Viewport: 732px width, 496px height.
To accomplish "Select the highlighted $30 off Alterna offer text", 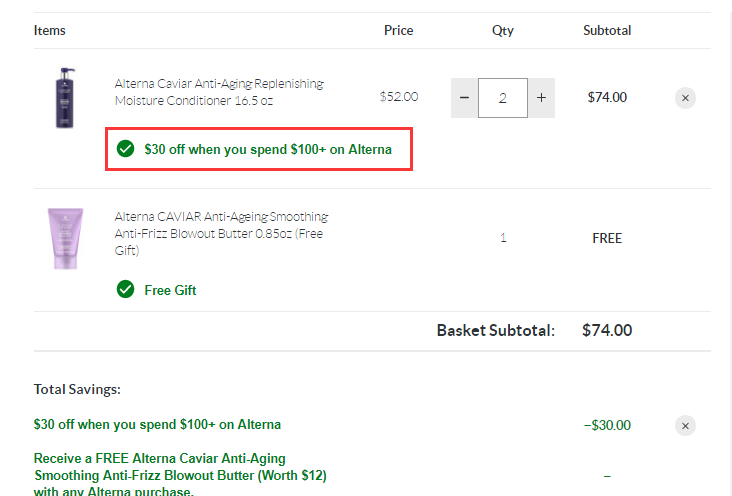I will [268, 149].
